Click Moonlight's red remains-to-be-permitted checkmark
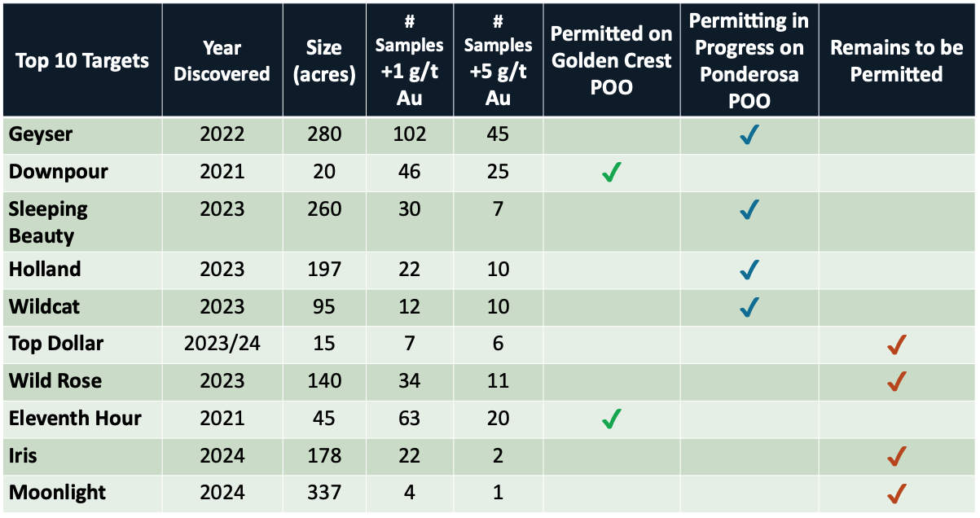The image size is (980, 518). (897, 494)
